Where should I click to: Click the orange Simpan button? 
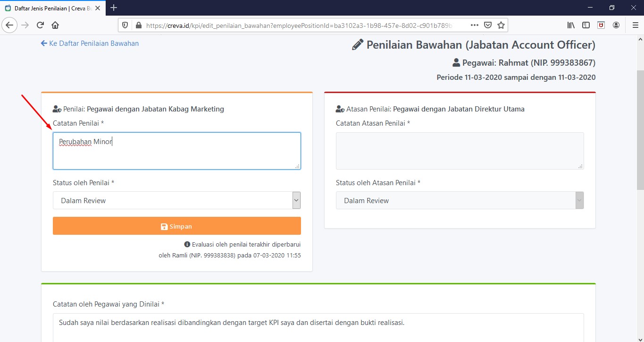(x=177, y=226)
